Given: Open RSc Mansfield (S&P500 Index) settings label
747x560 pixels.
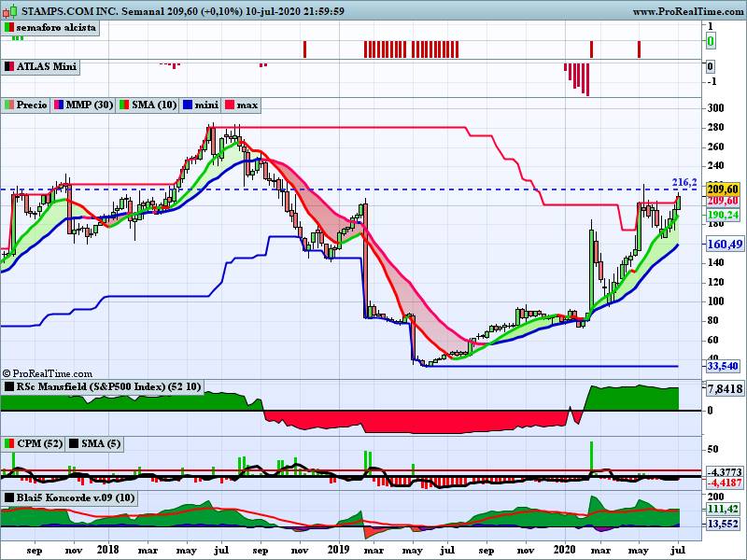Looking at the screenshot, I should pos(108,386).
